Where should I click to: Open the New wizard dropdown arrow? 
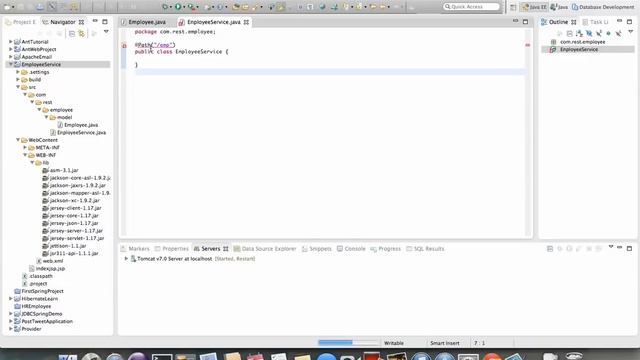[x=13, y=7]
